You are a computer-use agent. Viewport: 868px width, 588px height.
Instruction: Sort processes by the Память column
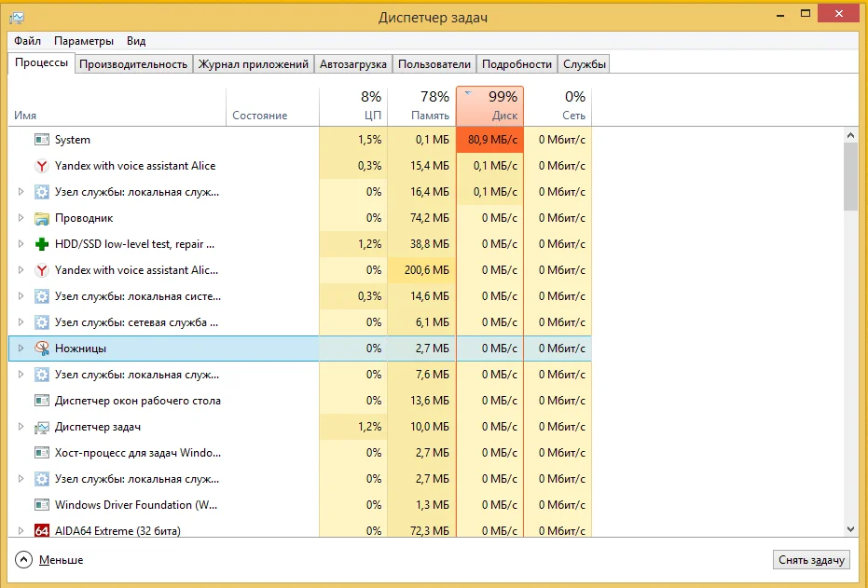coord(421,106)
